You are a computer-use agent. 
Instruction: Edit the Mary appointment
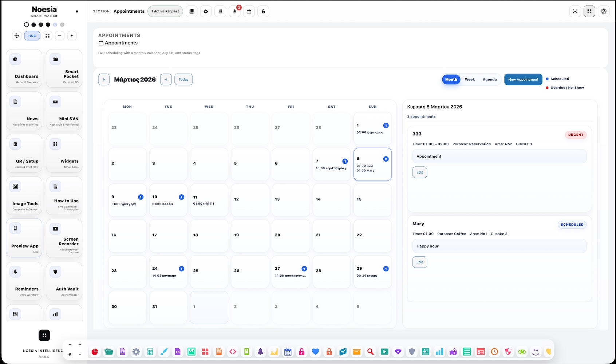tap(420, 262)
